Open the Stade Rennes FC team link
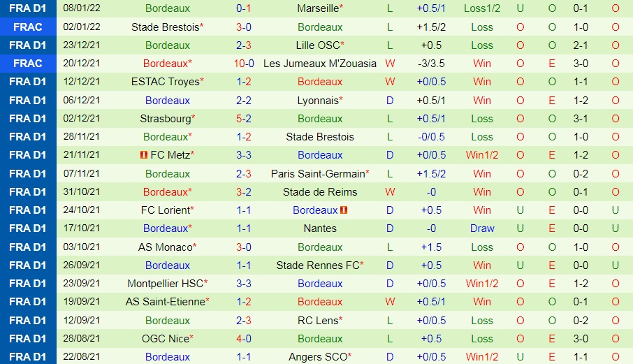Viewport: 633px width, 364px height. [x=317, y=265]
